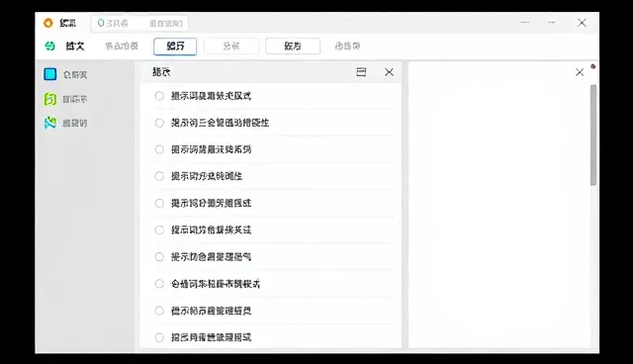Select the seventh radio button in the list
The width and height of the screenshot is (633, 364).
159,256
